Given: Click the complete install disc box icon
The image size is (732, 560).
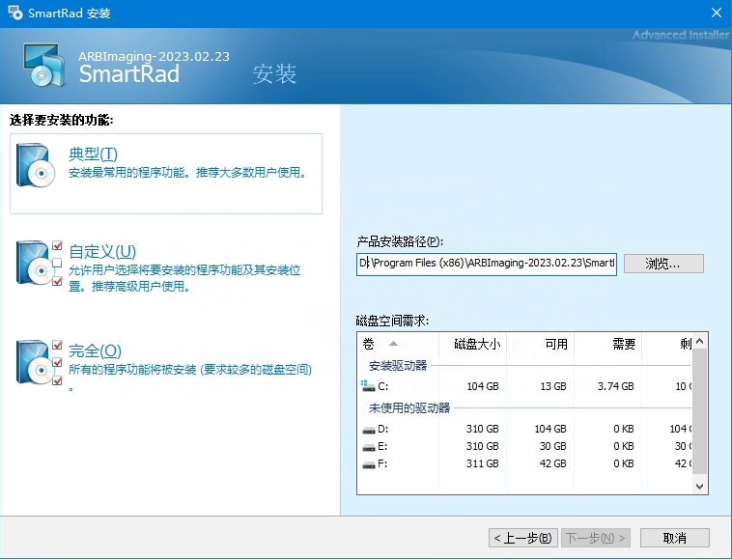Looking at the screenshot, I should tap(40, 362).
